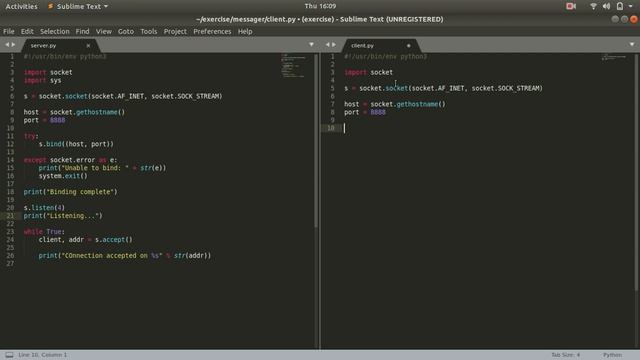The image size is (640, 360).
Task: Minimize the Sublime Text window
Action: [615, 19]
